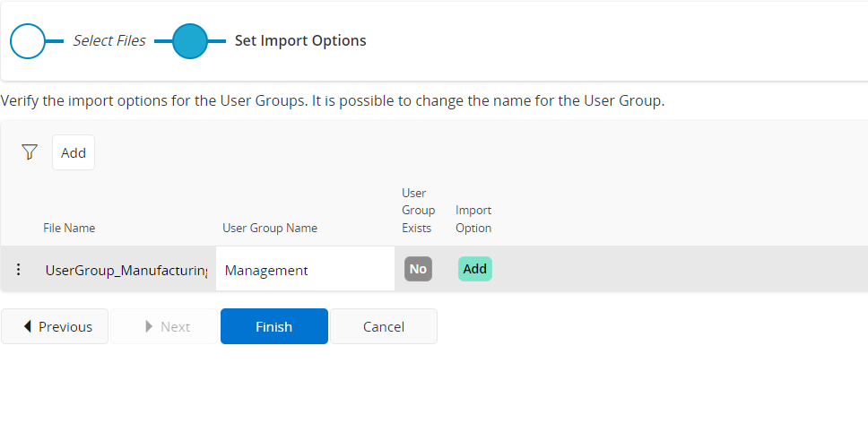Go back with the Previous button
This screenshot has height=441, width=868.
point(56,326)
